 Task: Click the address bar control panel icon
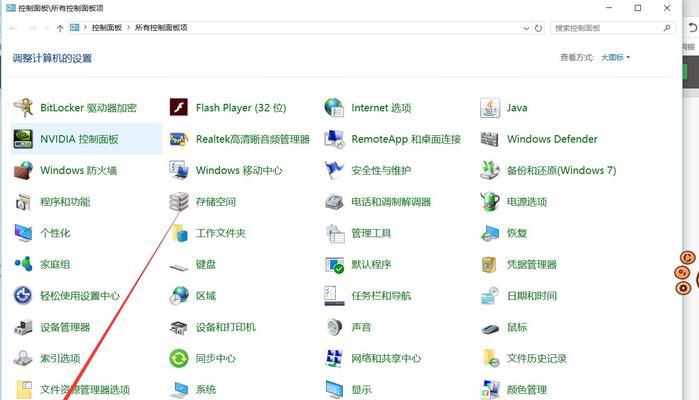point(74,28)
